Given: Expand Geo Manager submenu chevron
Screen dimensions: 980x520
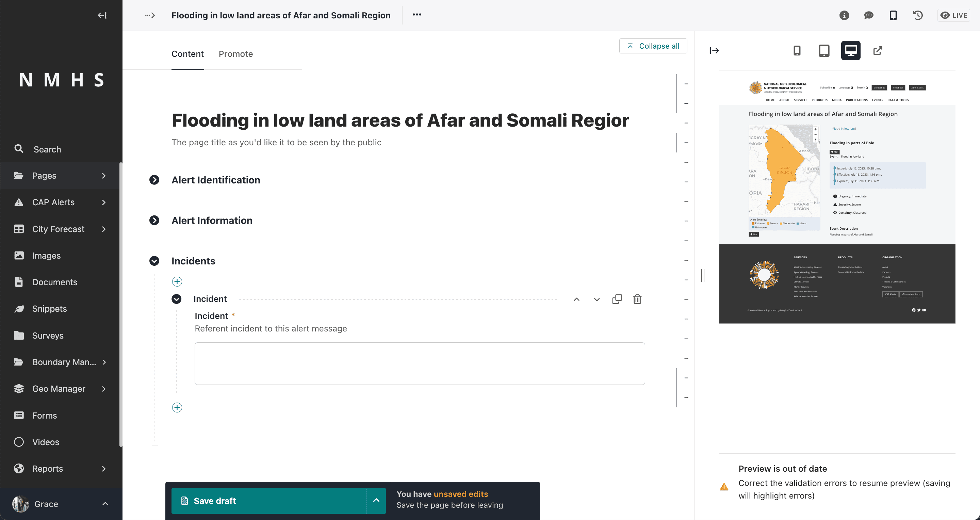Looking at the screenshot, I should tap(104, 389).
